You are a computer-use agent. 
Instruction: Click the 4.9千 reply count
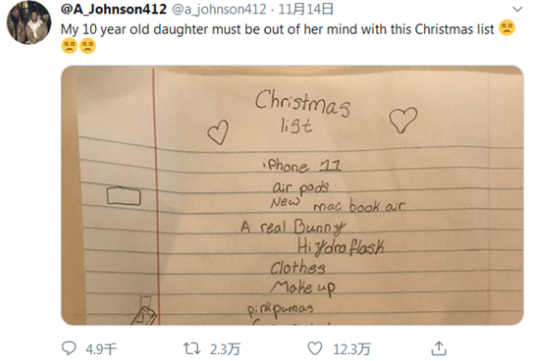click(101, 349)
